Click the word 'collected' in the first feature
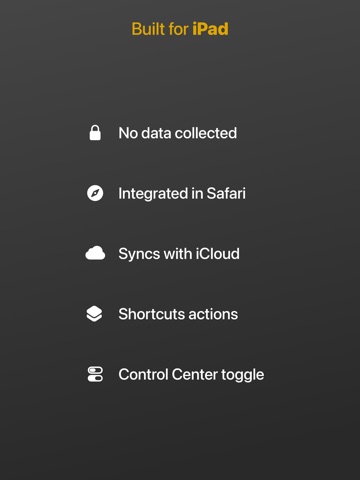This screenshot has height=480, width=360. (206, 133)
